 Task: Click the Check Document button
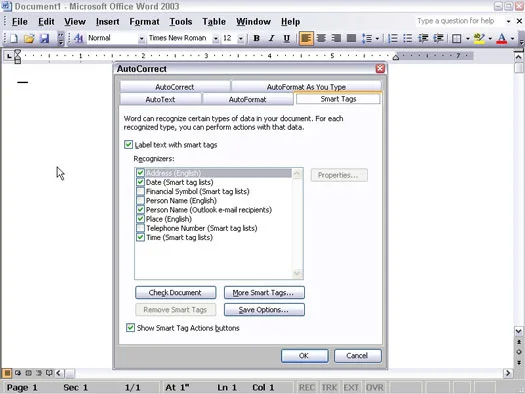click(175, 293)
